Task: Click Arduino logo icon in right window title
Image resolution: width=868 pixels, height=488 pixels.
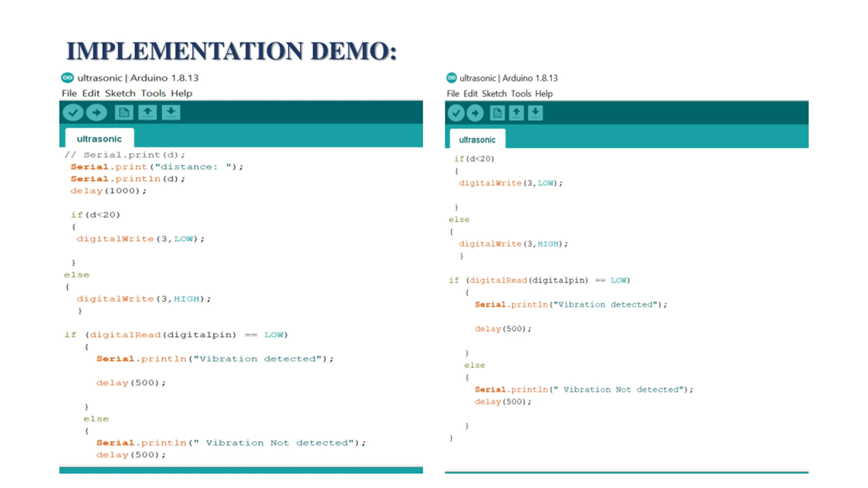Action: tap(452, 78)
